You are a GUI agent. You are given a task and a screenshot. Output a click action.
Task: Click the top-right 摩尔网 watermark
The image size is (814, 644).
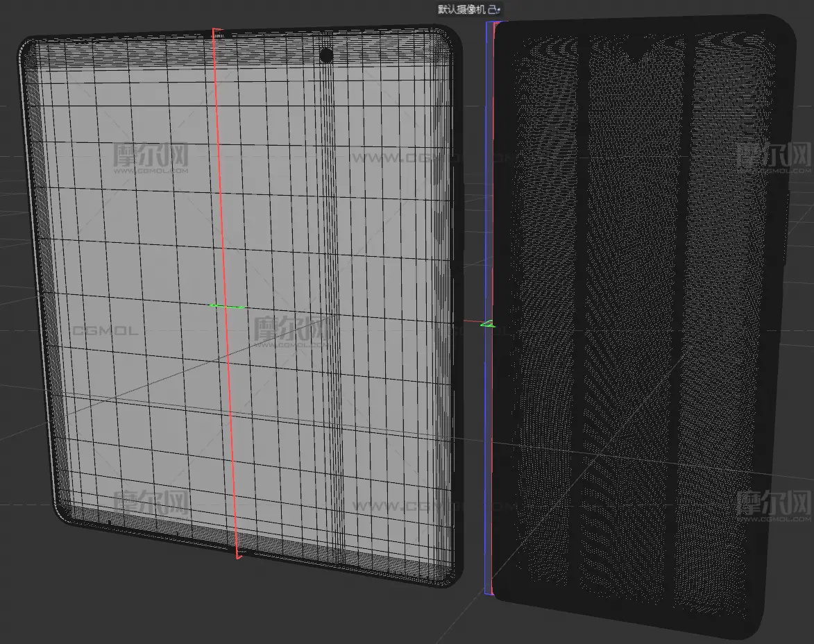click(x=774, y=158)
